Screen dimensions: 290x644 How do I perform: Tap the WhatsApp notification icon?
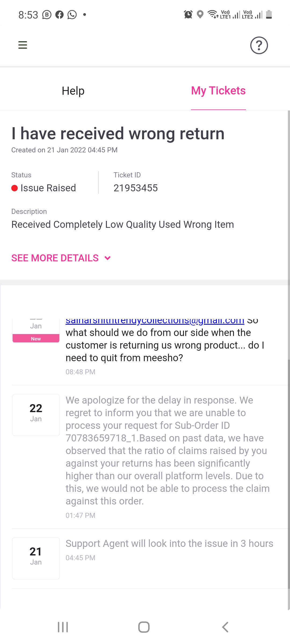[x=72, y=15]
